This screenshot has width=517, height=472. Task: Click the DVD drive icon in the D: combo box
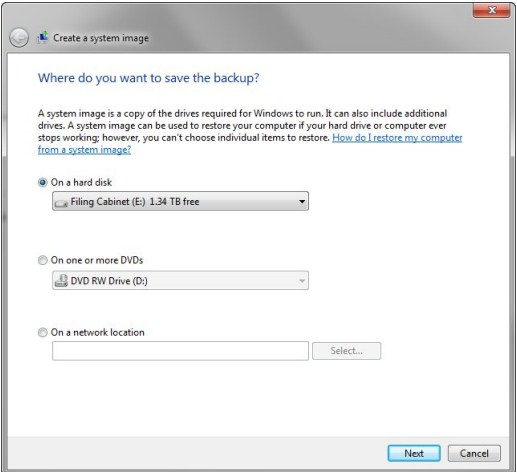pyautogui.click(x=61, y=281)
